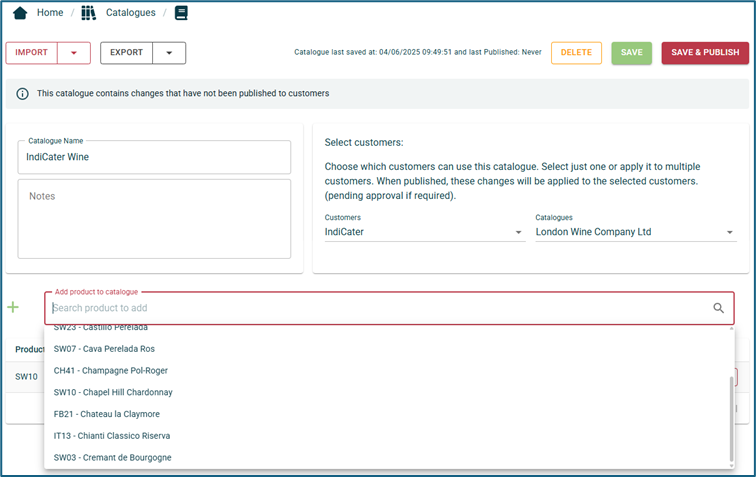Click the 'Select customers:' heading
Image resolution: width=756 pixels, height=477 pixels.
point(364,142)
